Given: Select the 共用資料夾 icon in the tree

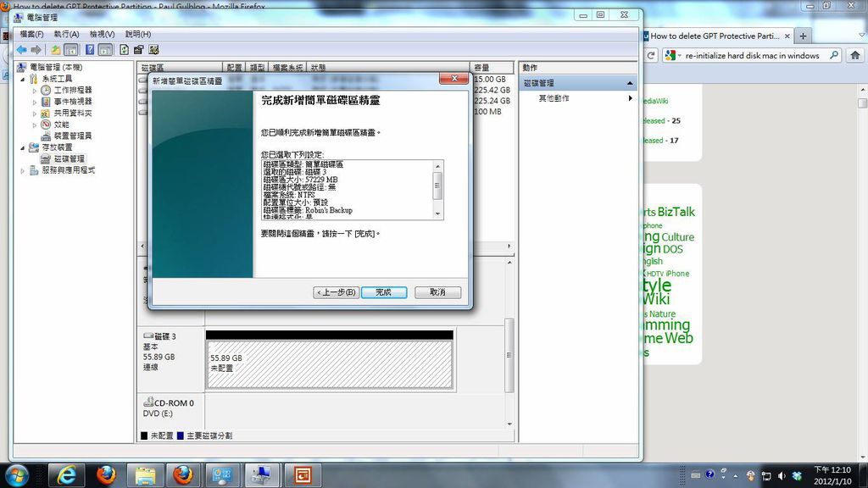Looking at the screenshot, I should point(46,113).
